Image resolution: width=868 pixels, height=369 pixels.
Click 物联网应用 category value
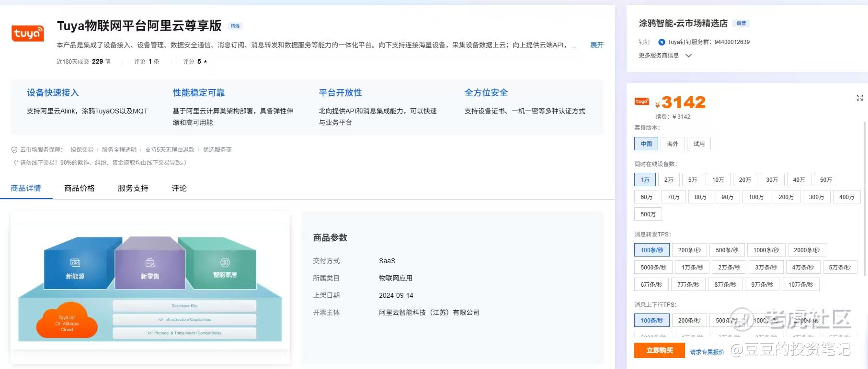click(x=396, y=278)
